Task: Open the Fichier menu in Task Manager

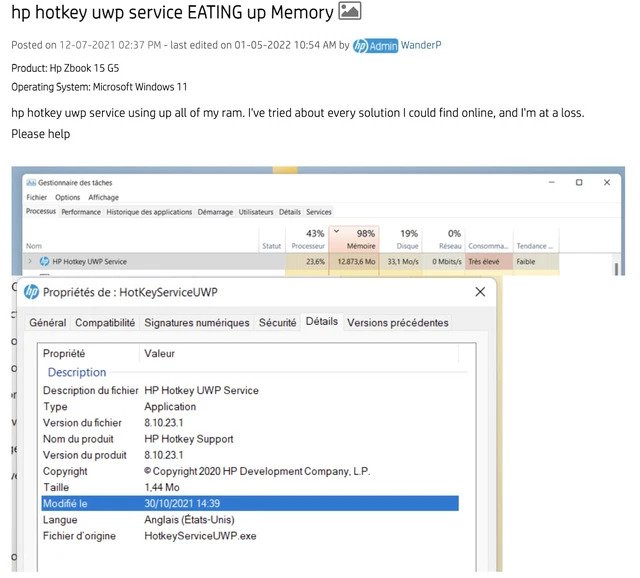Action: [36, 197]
